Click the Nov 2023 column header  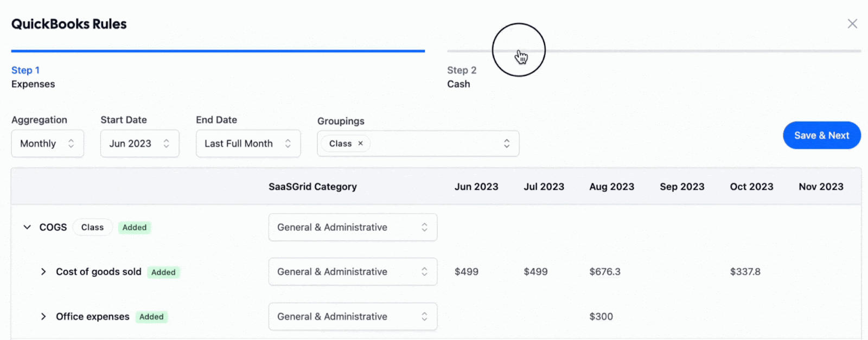[x=821, y=187]
